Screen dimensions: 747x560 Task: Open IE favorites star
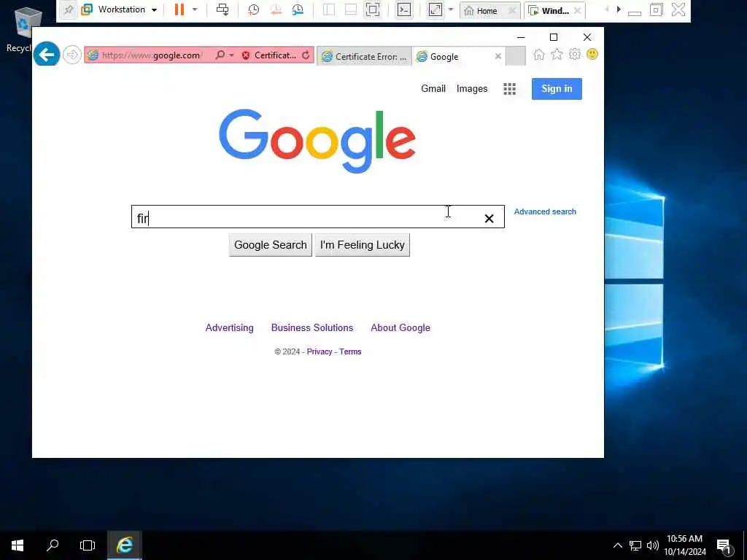click(x=557, y=54)
